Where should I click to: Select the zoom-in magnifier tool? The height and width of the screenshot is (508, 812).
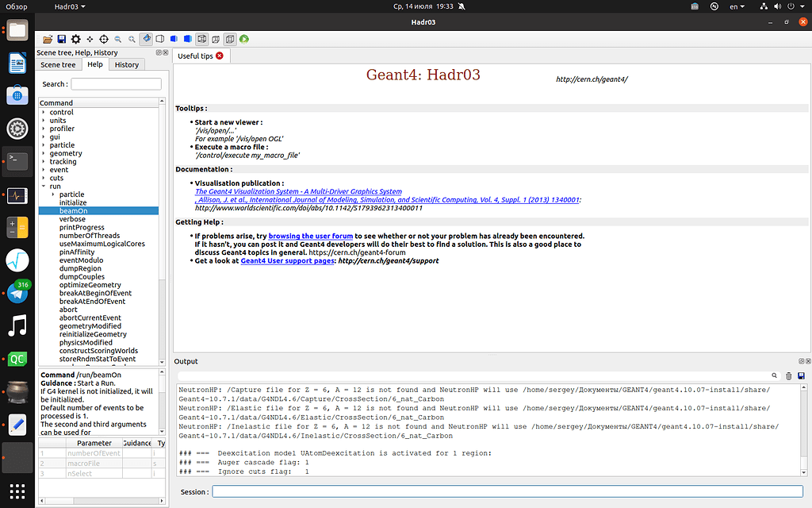coord(132,38)
